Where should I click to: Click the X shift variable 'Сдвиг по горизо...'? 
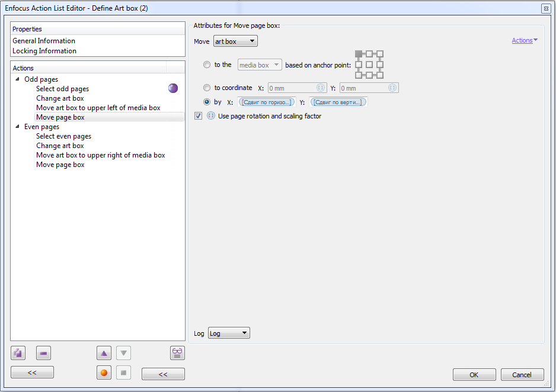coord(267,102)
